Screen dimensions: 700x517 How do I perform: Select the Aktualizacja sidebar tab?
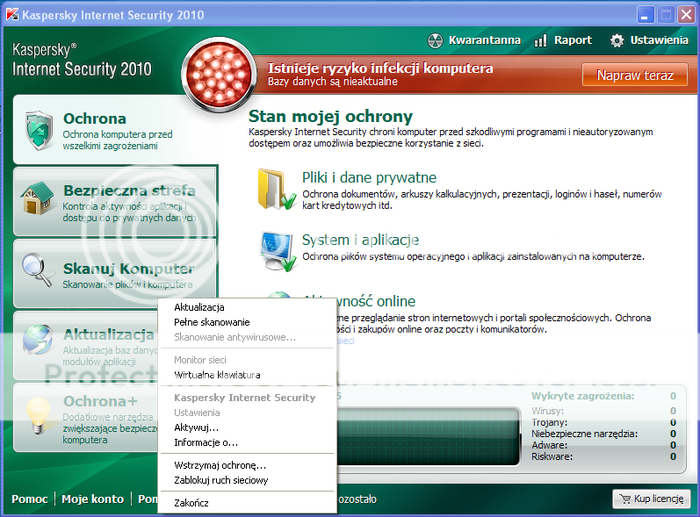point(86,345)
